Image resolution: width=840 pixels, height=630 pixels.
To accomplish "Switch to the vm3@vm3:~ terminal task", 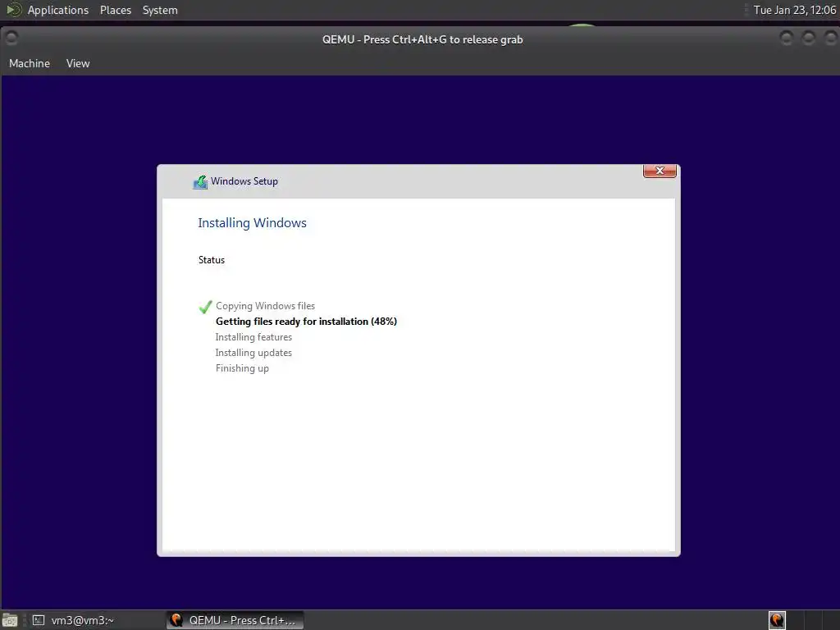I will [73, 620].
